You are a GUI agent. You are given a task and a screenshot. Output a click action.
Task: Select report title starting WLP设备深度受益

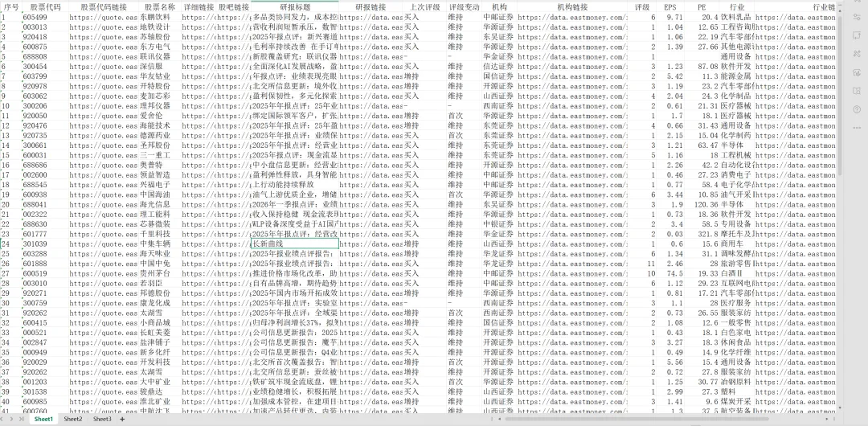tap(294, 223)
